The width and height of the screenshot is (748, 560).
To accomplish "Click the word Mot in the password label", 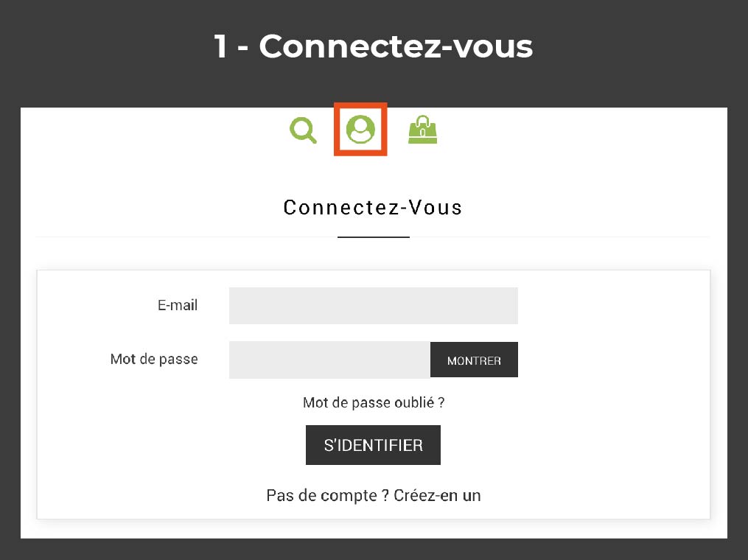I will pos(123,359).
